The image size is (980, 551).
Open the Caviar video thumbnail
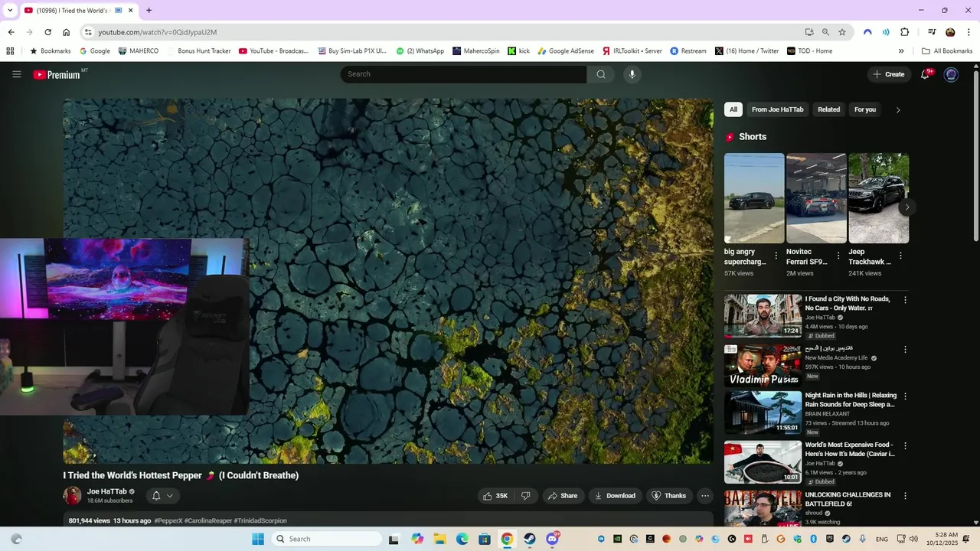coord(763,462)
